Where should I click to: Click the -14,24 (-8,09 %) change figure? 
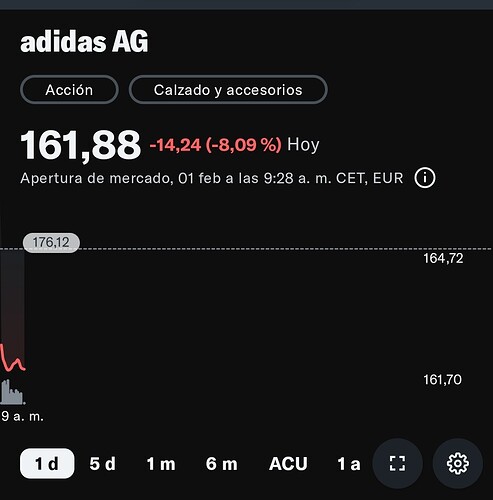215,145
